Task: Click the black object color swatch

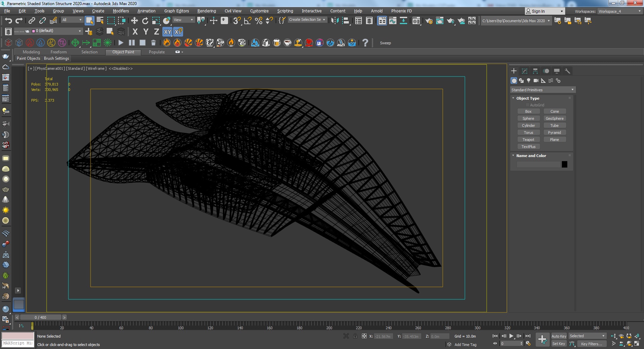Action: (x=565, y=164)
